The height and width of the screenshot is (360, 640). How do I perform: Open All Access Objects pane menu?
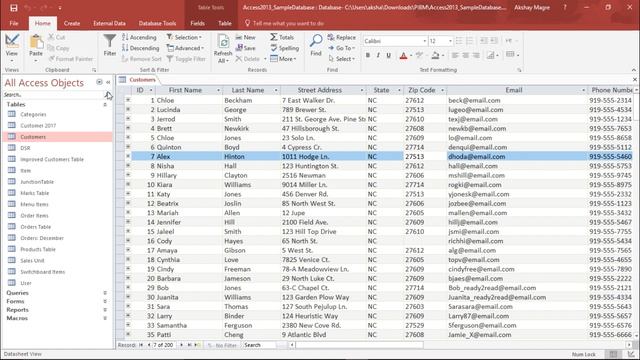pyautogui.click(x=99, y=82)
